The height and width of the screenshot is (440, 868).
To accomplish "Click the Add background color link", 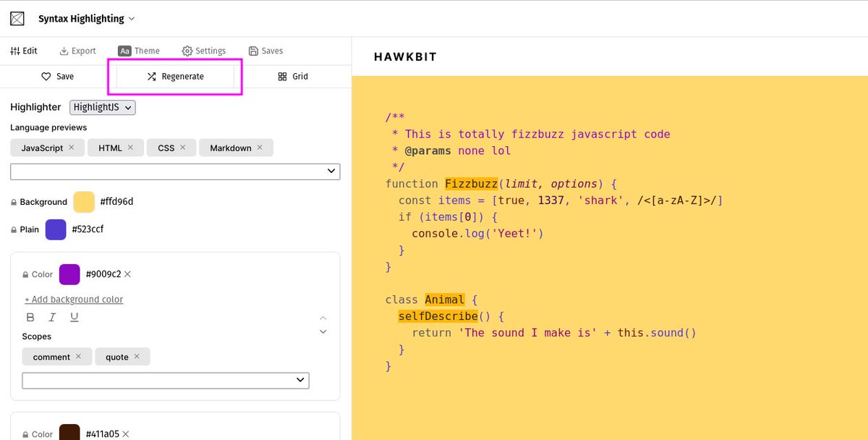I will tap(73, 299).
